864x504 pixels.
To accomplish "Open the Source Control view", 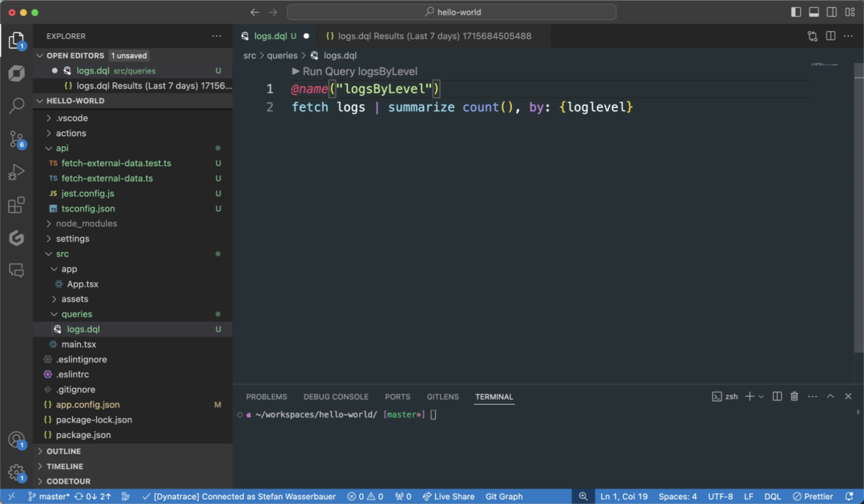I will pos(17,140).
